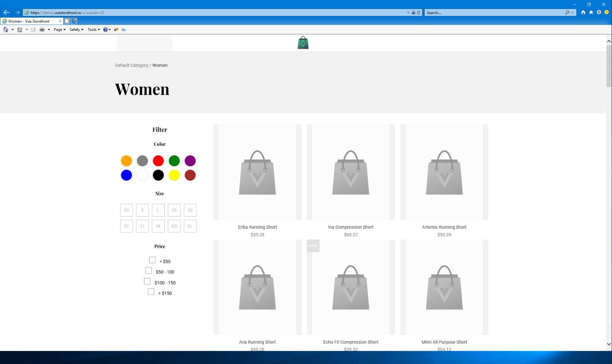Expand the Home button dropdown arrow
612x364 pixels.
[x=13, y=30]
